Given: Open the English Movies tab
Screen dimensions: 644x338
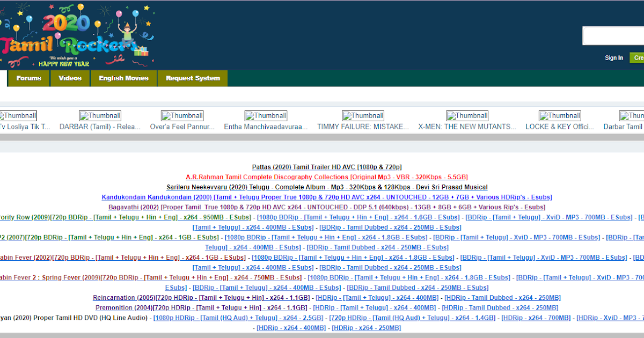Looking at the screenshot, I should (123, 78).
